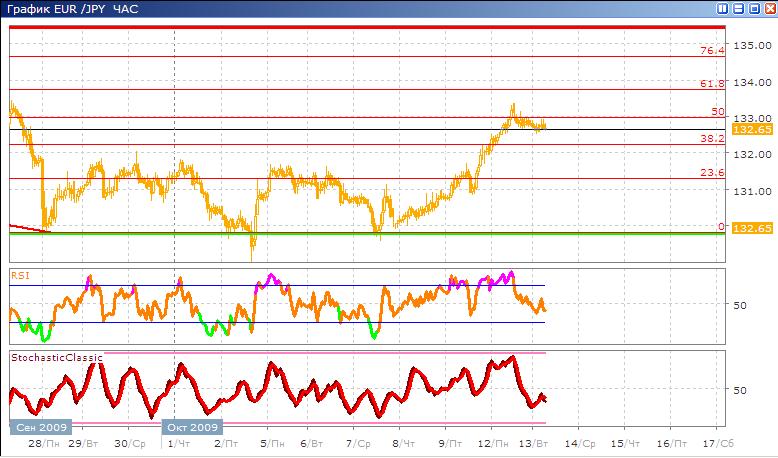Click the 135.00 price axis label
The image size is (778, 458).
coord(750,46)
